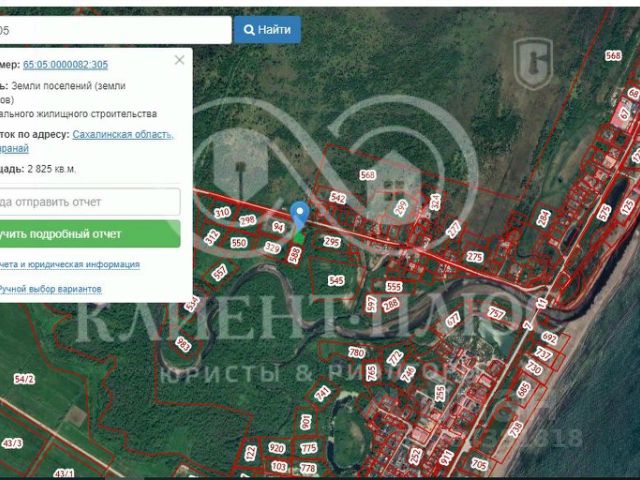The height and width of the screenshot is (480, 640).
Task: Select parcel label 757
Action: [497, 313]
